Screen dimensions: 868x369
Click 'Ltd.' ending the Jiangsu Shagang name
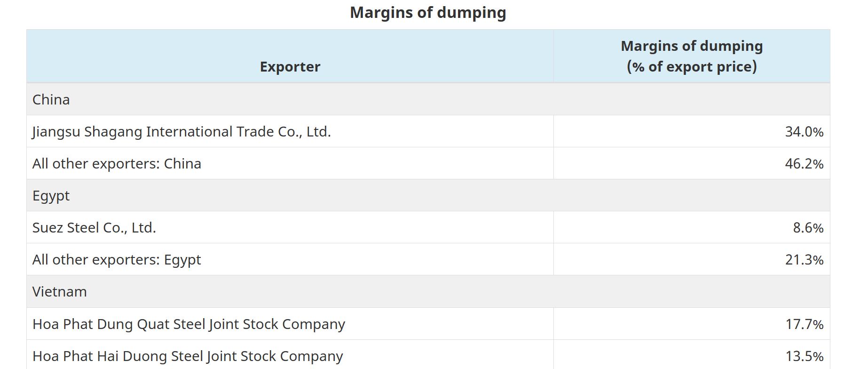[x=318, y=132]
